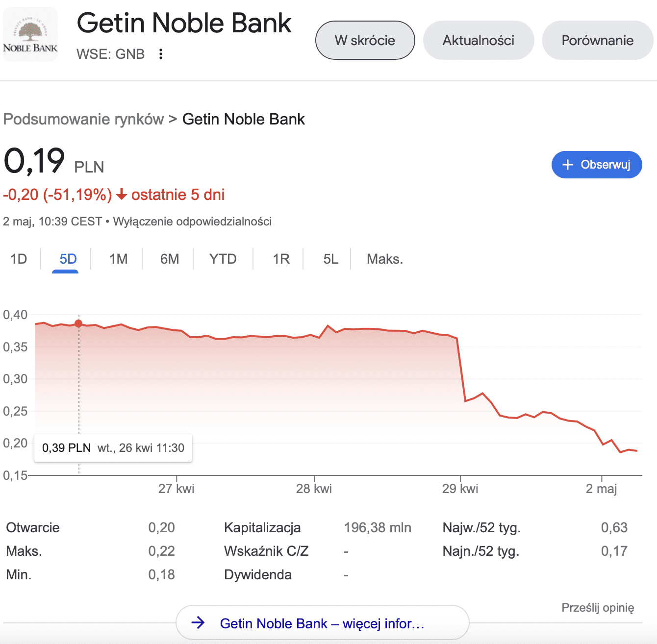Select the 1M chart range

pyautogui.click(x=118, y=259)
